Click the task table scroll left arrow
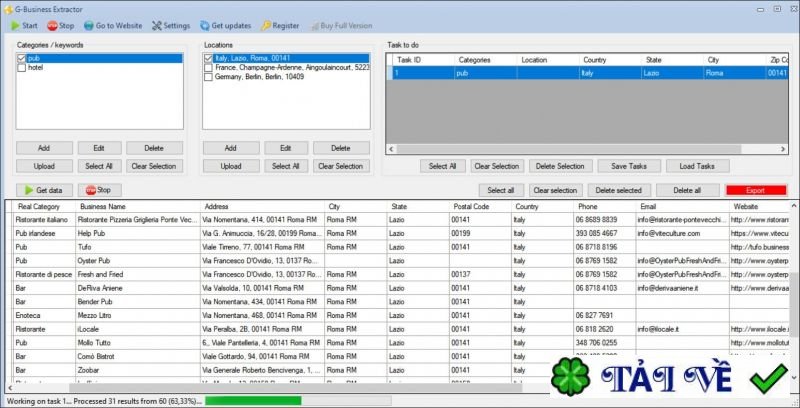800x408 pixels. (x=391, y=149)
